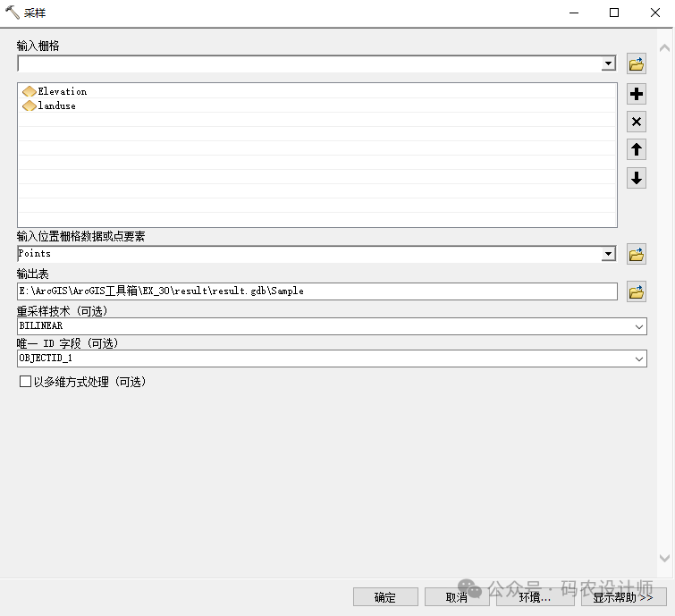675x616 pixels.
Task: Click the hammer tool icon in title bar
Action: [x=13, y=13]
